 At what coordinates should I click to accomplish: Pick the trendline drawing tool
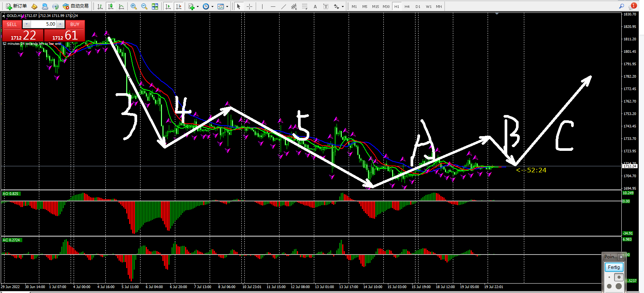point(283,6)
